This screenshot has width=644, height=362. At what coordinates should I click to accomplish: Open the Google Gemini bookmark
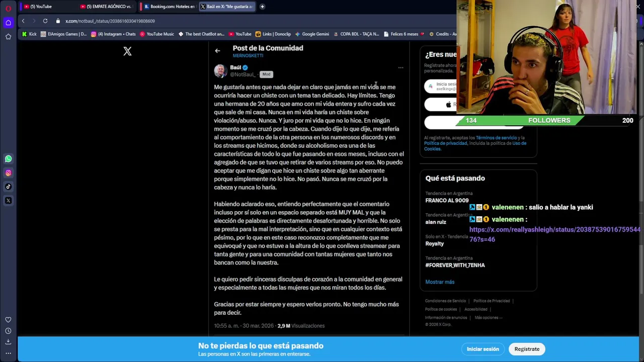click(x=312, y=34)
